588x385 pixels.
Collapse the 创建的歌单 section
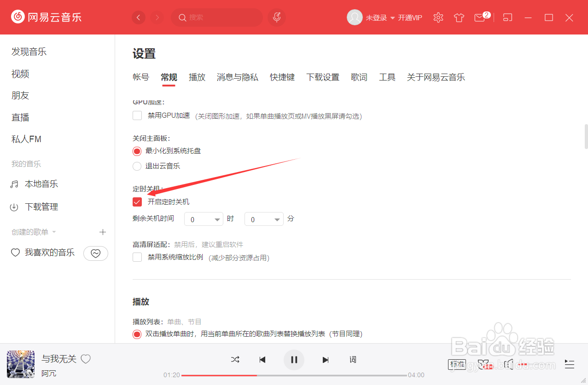[54, 232]
